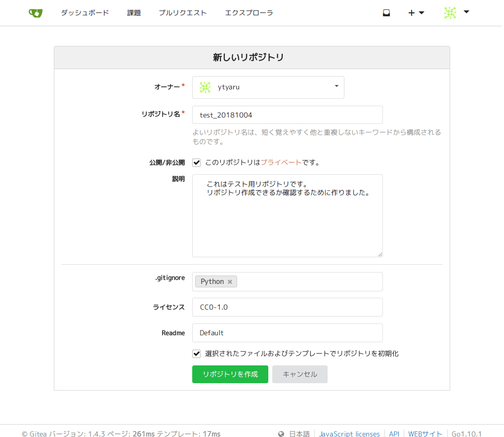Open the プルリクエスト page
504x437 pixels.
point(183,13)
